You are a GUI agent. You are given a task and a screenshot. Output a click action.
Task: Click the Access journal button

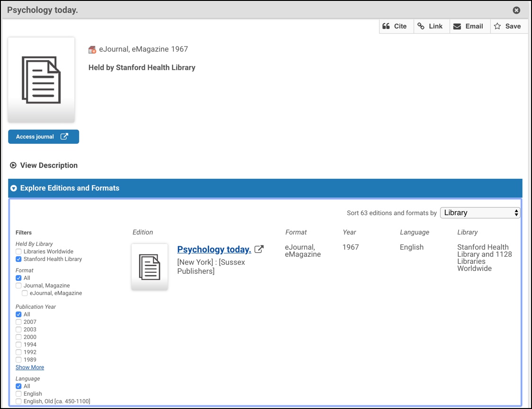pos(44,137)
